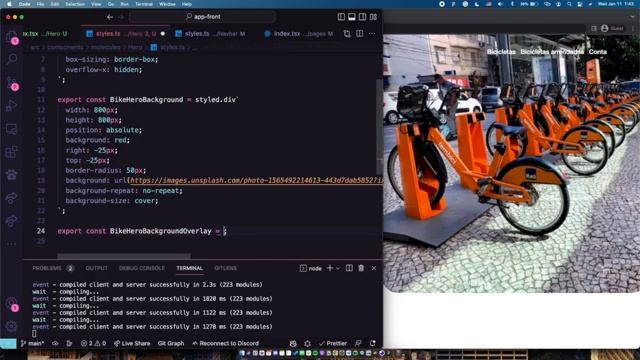Screen dimensions: 640x360
Task: Toggle the secondary side bar layout icon
Action: click(x=362, y=17)
